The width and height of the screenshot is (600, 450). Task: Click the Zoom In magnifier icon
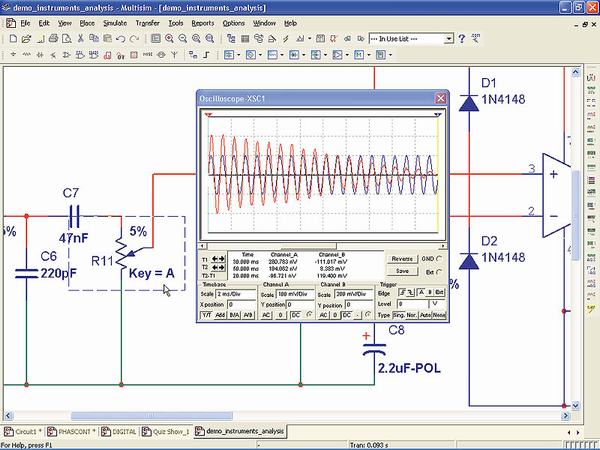point(170,38)
